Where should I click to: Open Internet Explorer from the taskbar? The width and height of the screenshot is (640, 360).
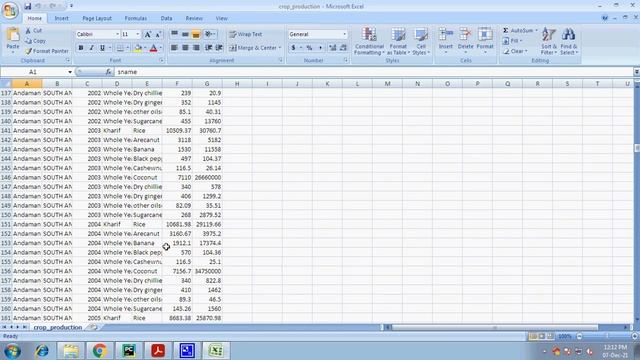[x=41, y=351]
